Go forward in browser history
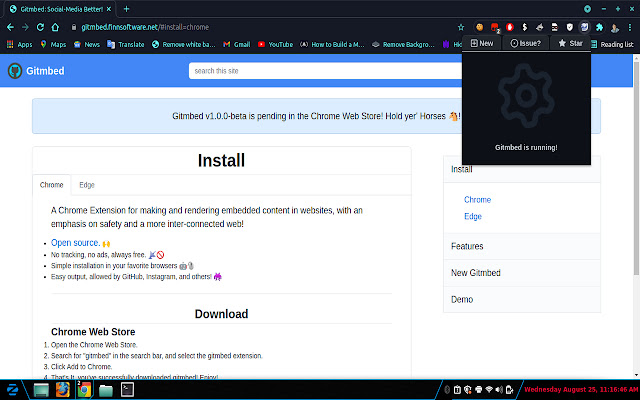Screen dimensions: 640x400 tap(25, 27)
